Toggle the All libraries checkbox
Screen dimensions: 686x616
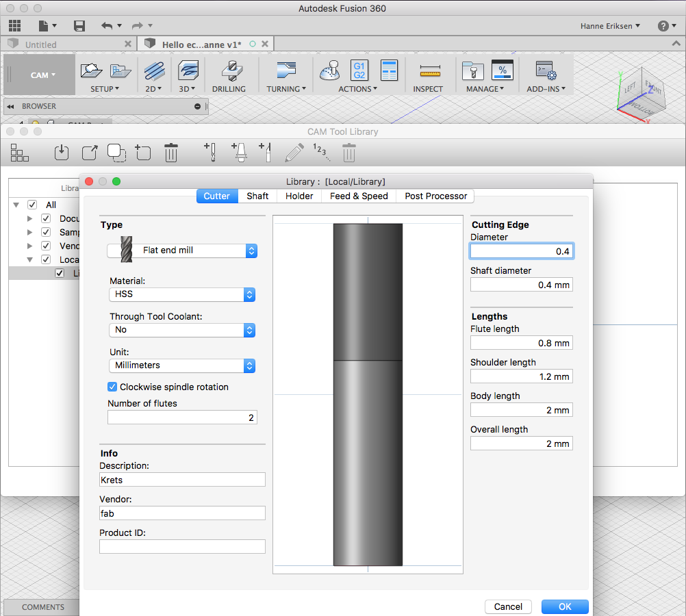(x=32, y=205)
